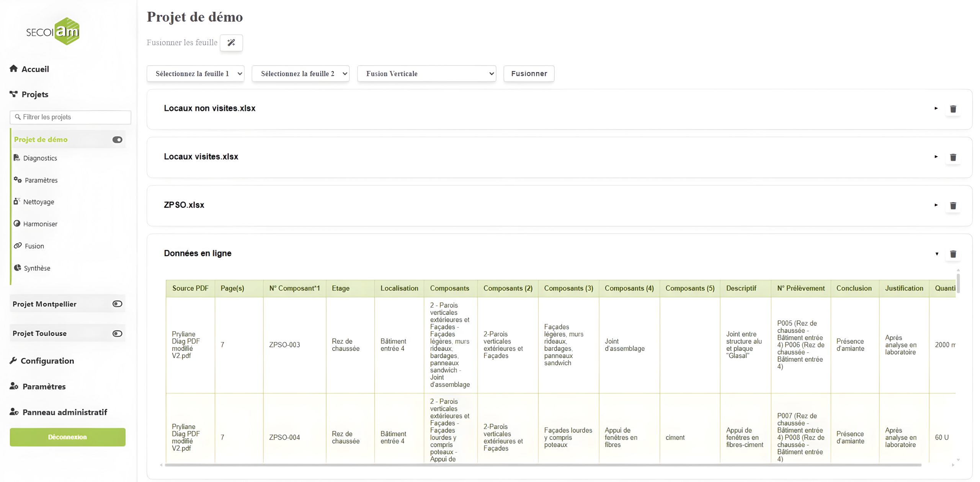The height and width of the screenshot is (482, 980).
Task: Click trash icon for Données en ligne
Action: [x=953, y=254]
